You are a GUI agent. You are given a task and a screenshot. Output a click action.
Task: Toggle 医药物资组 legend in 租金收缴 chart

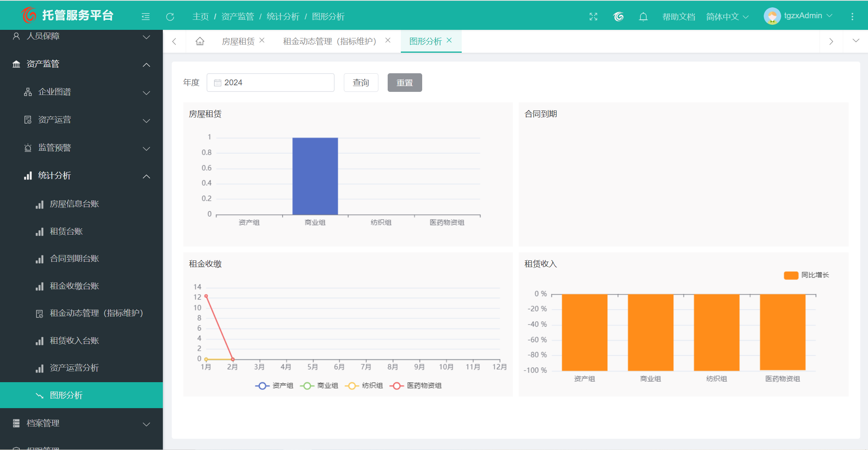pyautogui.click(x=416, y=386)
